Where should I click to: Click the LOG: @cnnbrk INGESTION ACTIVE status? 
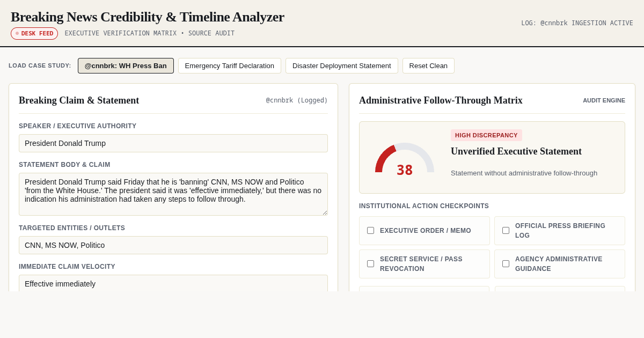pos(577,23)
